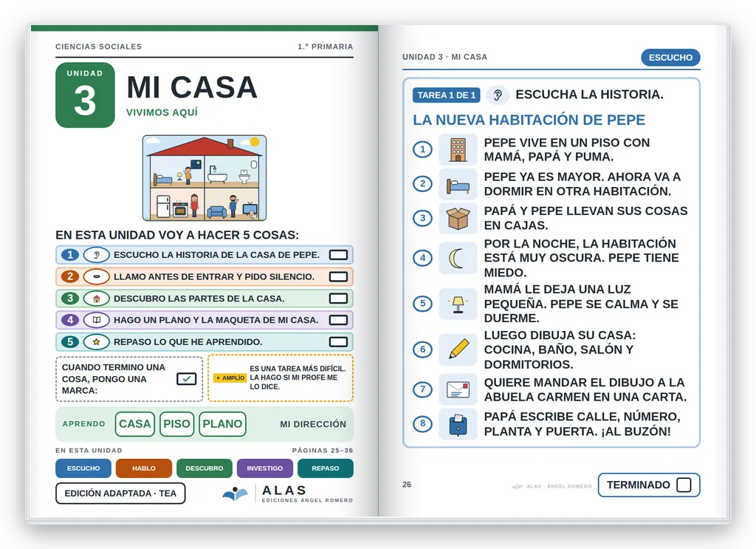Click the mailbox icon in step 8
Screen dimensions: 756x549
click(458, 424)
